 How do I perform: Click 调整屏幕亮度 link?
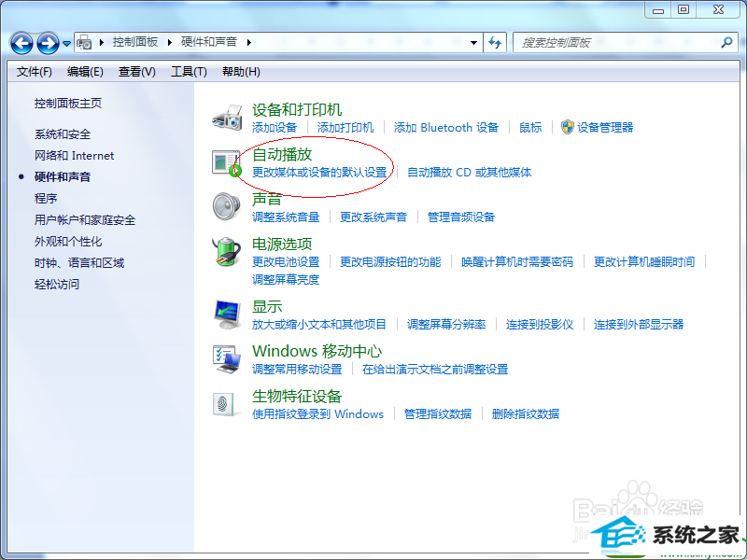click(286, 279)
